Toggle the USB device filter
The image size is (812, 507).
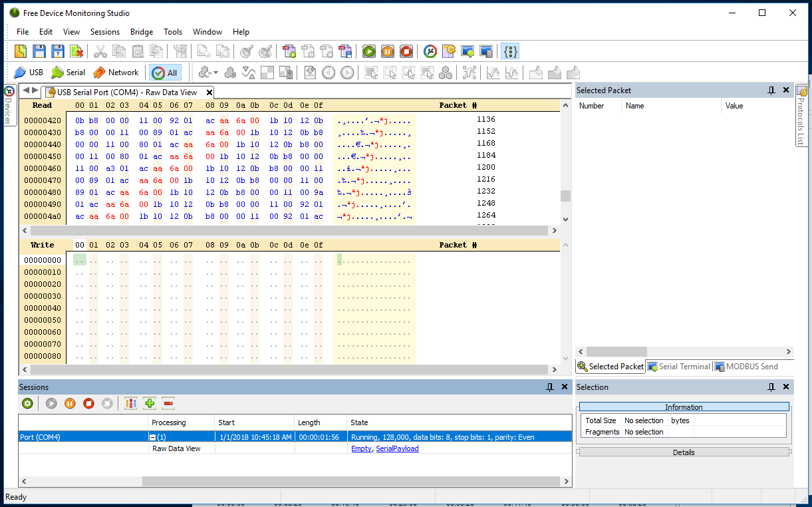pyautogui.click(x=29, y=73)
